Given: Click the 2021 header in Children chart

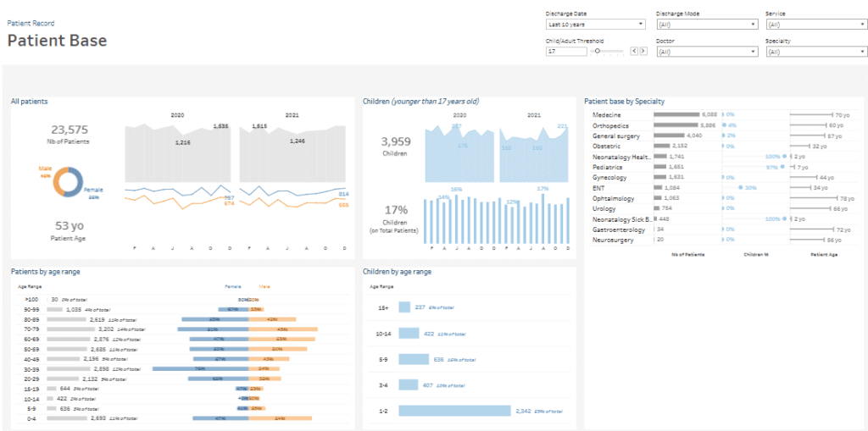Looking at the screenshot, I should 534,116.
